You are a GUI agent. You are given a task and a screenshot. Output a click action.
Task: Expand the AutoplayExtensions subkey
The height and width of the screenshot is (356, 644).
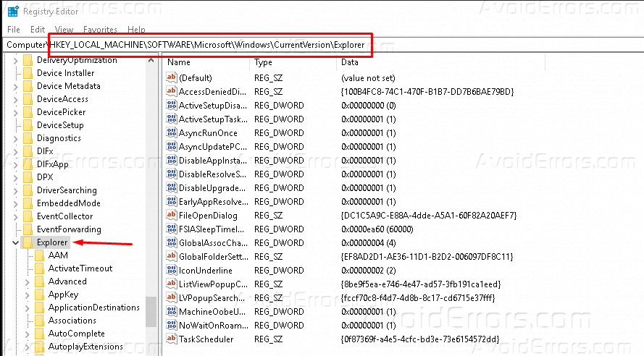pyautogui.click(x=28, y=347)
